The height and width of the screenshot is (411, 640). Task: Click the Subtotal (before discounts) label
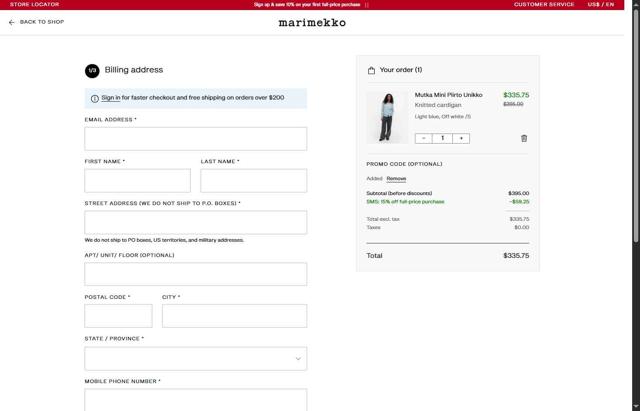(x=399, y=193)
